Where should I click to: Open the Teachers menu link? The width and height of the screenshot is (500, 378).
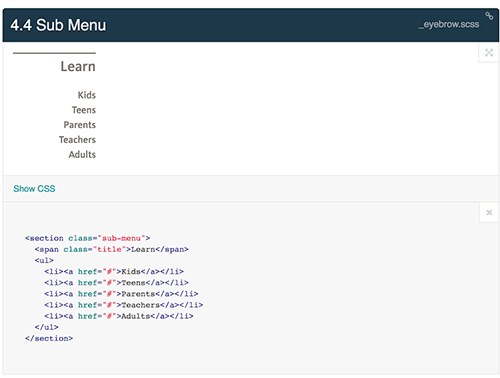pos(77,140)
